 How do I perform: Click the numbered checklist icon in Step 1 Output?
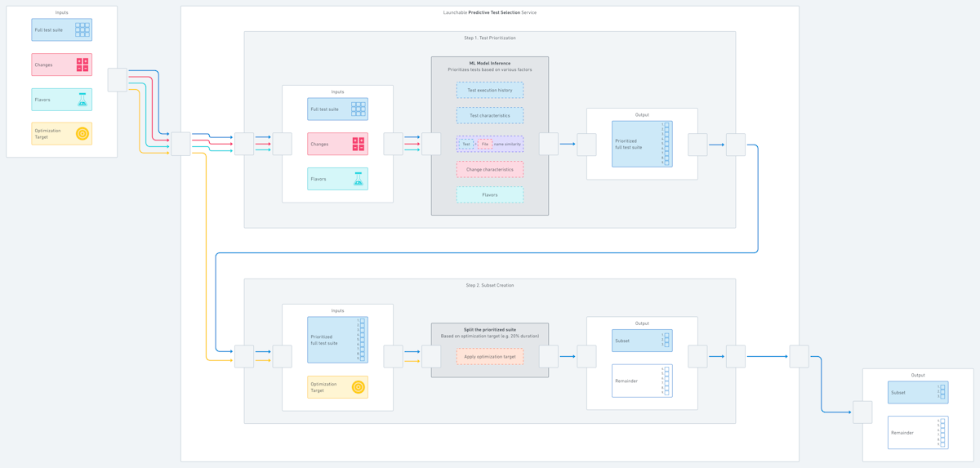tap(666, 144)
